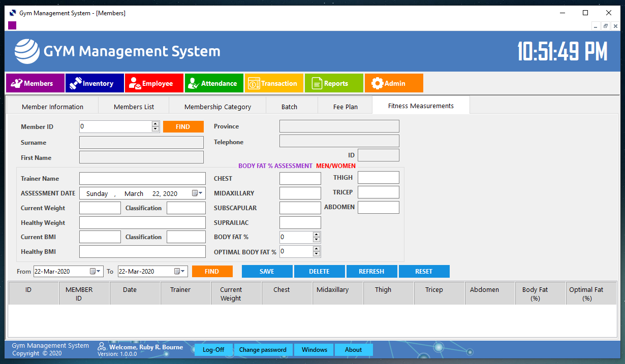Click the About button
This screenshot has width=625, height=364.
coord(353,349)
